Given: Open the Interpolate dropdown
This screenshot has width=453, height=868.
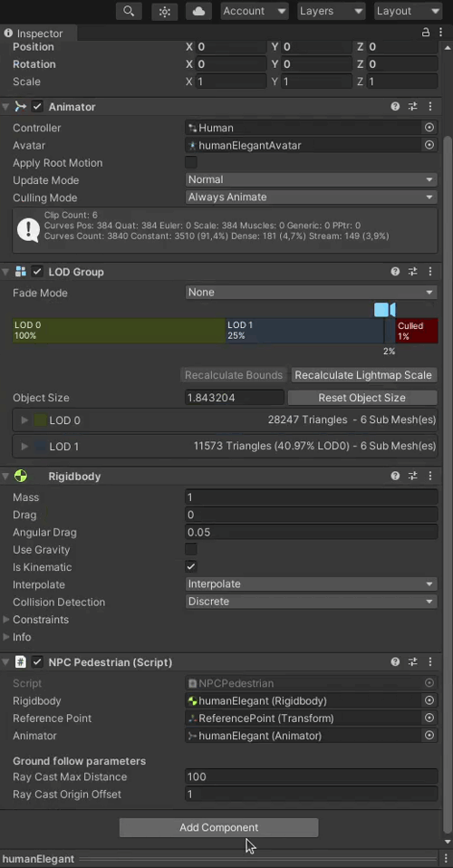Looking at the screenshot, I should 312,584.
